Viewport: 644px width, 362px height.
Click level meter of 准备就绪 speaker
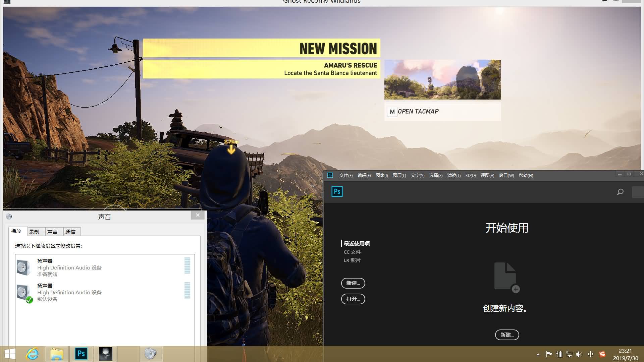[x=187, y=265]
